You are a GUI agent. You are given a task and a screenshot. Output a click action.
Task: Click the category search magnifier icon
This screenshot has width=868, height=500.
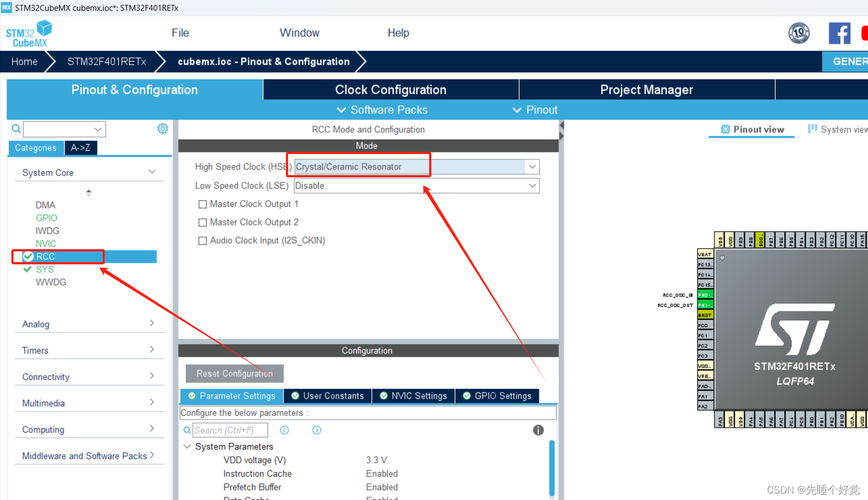pos(16,129)
